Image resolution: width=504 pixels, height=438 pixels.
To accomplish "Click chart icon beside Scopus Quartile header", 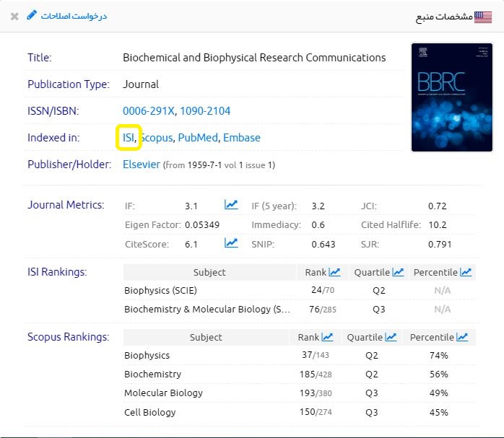I will click(x=391, y=337).
